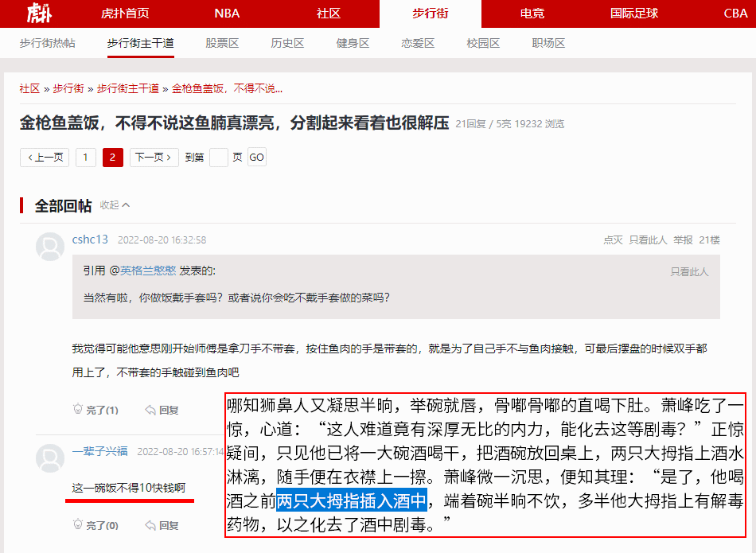Open cshc13's avatar

point(50,247)
